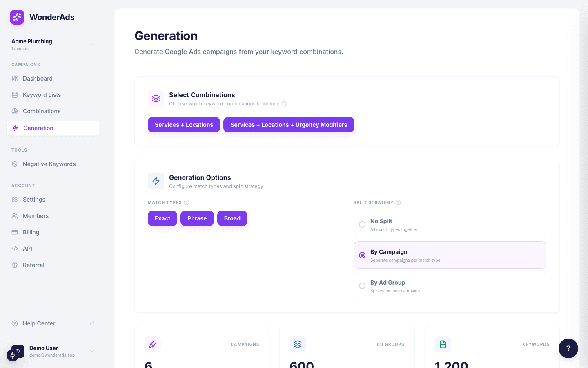The width and height of the screenshot is (588, 368).
Task: Open the Match Types help tooltip icon
Action: 187,202
